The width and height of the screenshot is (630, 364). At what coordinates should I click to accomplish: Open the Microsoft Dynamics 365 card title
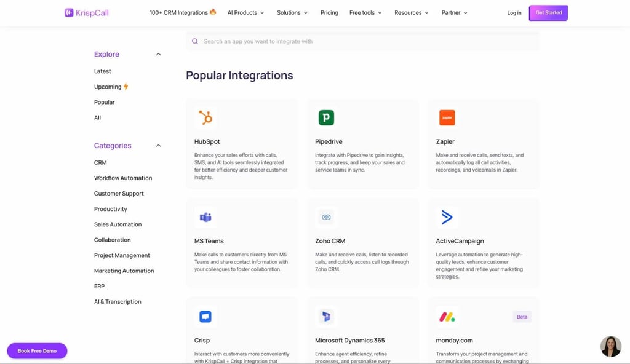click(x=349, y=340)
